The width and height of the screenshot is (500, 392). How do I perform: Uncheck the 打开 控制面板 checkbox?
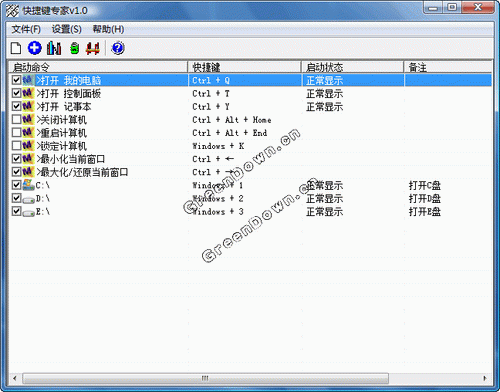point(16,93)
